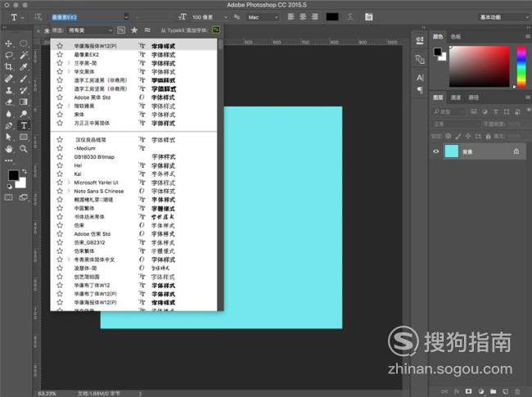Show only favorite fonts star filter
Viewport: 532px width, 397px height.
[134, 30]
